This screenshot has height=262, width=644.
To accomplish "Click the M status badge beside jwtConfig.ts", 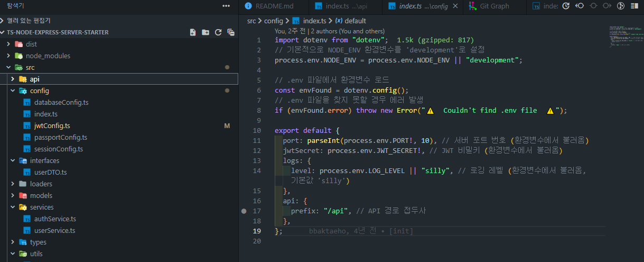I will tap(227, 125).
